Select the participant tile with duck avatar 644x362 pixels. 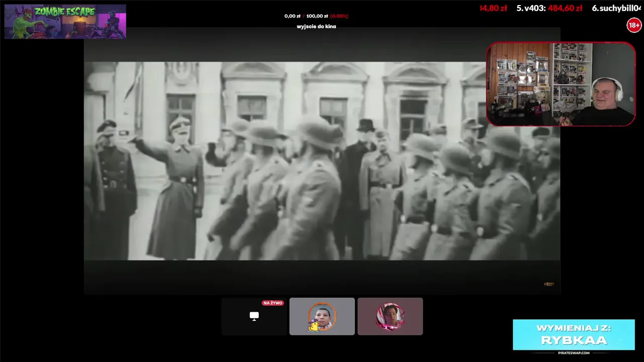[x=322, y=316]
